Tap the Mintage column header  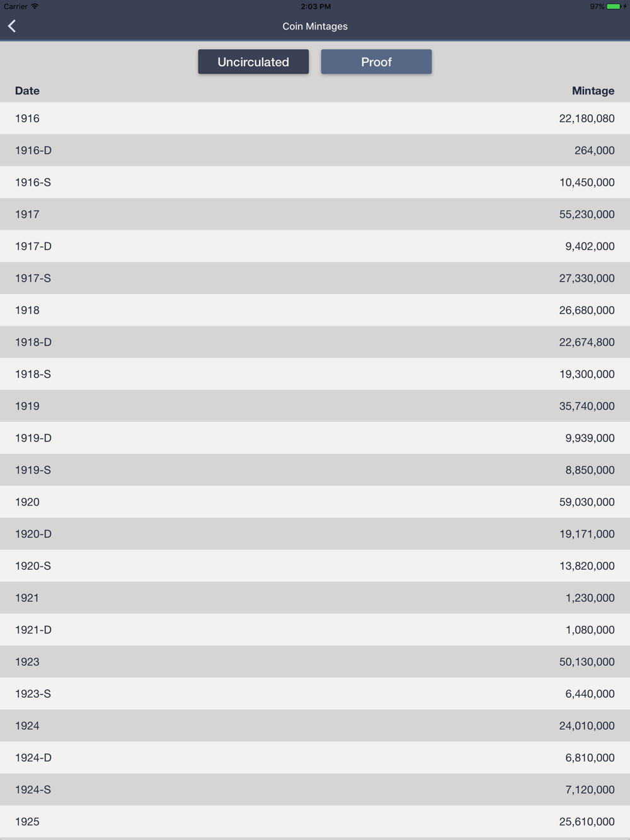click(593, 91)
